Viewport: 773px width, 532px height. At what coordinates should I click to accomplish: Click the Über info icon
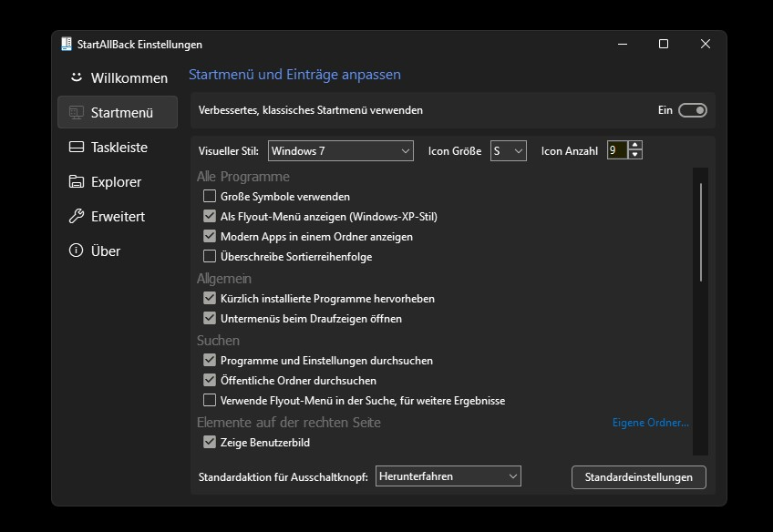(76, 251)
